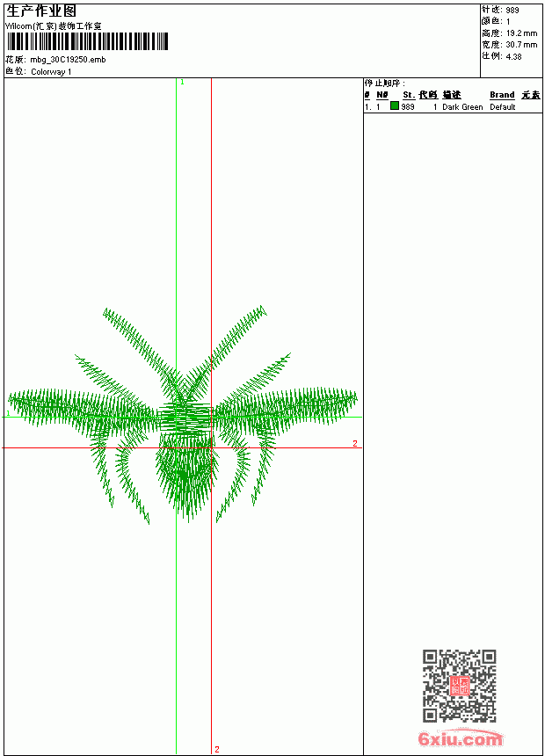Click the 19.2 mm height value
This screenshot has width=545, height=756.
coord(521,33)
